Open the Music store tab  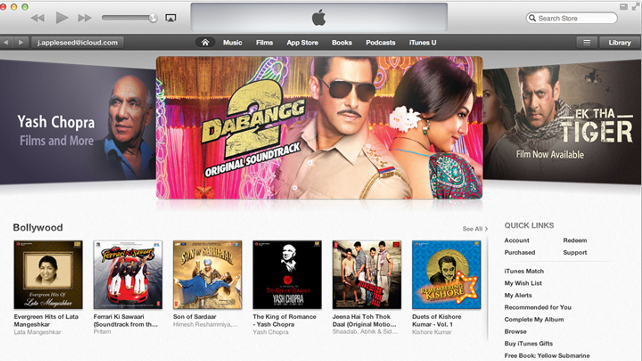(x=232, y=43)
